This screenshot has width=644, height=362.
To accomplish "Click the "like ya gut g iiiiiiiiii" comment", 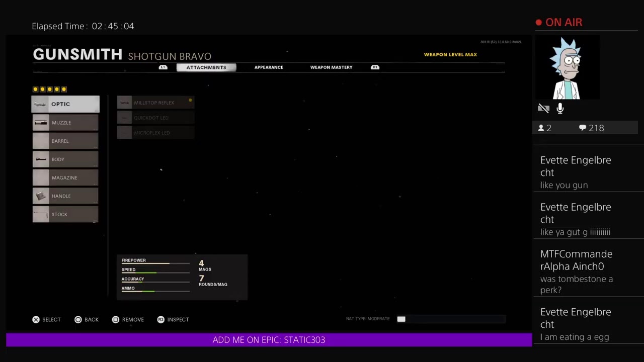I will click(x=575, y=232).
